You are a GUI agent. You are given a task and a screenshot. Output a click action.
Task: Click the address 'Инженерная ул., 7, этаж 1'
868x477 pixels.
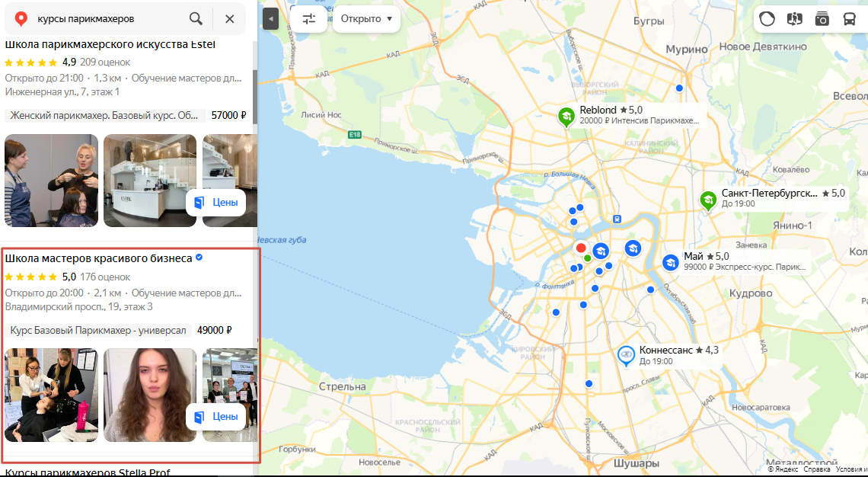62,92
